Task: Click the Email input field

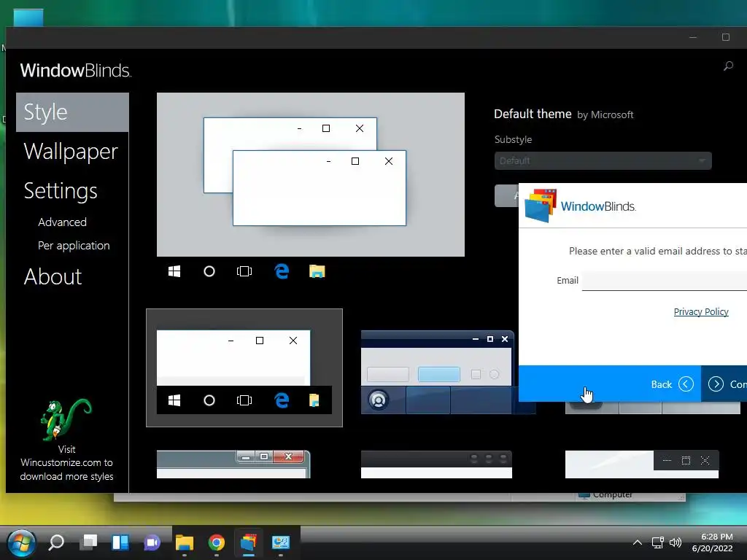Action: (x=664, y=281)
